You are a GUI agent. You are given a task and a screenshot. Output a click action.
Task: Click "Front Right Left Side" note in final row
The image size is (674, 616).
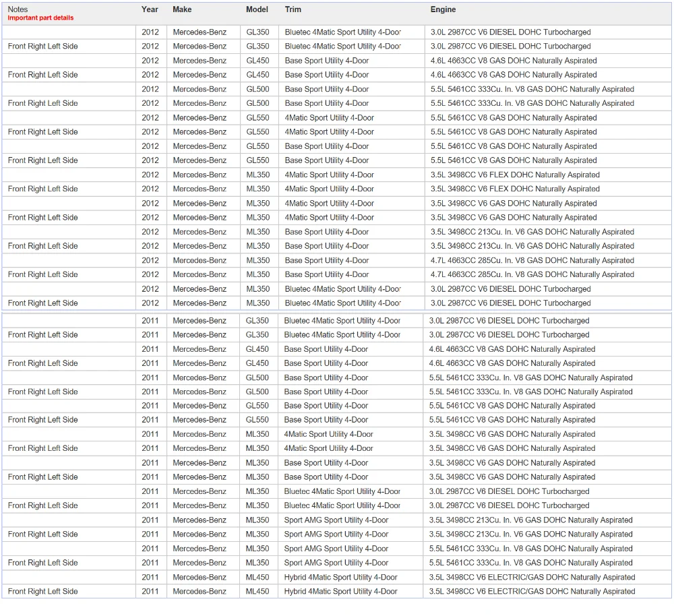click(43, 592)
